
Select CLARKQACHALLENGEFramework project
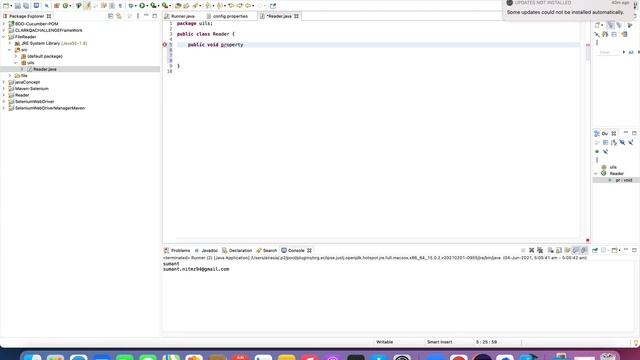click(x=48, y=30)
